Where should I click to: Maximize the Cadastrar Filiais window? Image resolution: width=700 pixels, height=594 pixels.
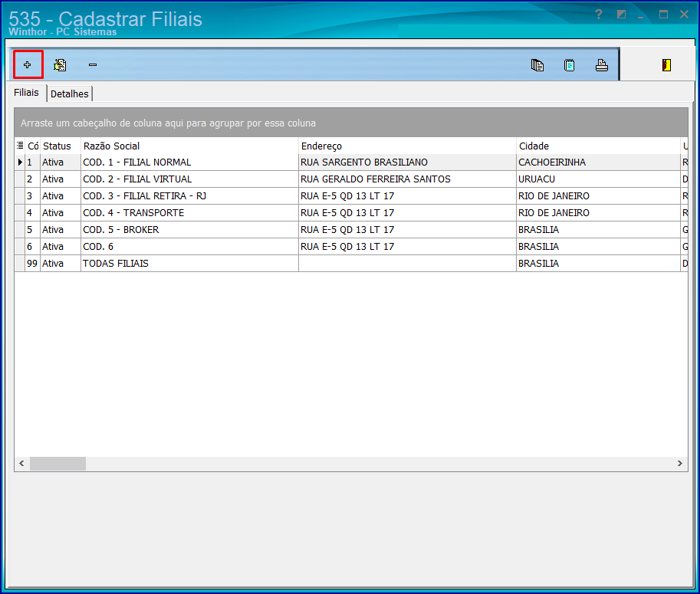click(x=663, y=15)
